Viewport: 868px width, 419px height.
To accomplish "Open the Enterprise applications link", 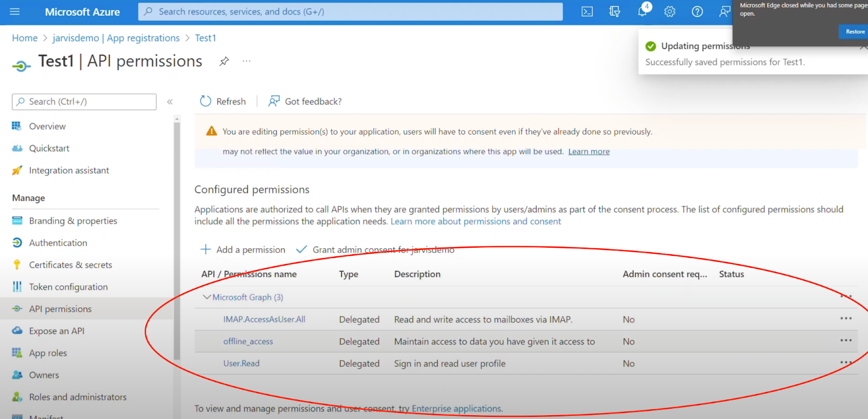I will click(x=456, y=409).
